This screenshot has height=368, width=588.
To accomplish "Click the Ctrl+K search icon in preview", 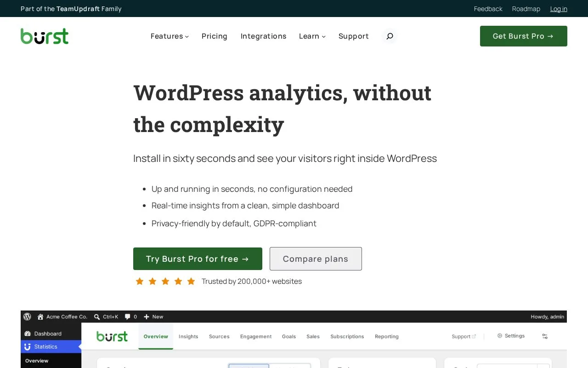I will [x=97, y=316].
